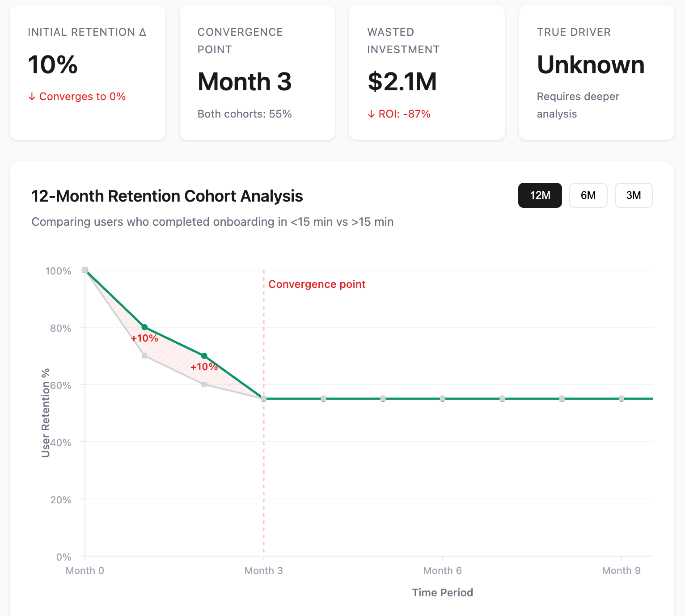Click the 'Time Period' axis title

pos(443,593)
